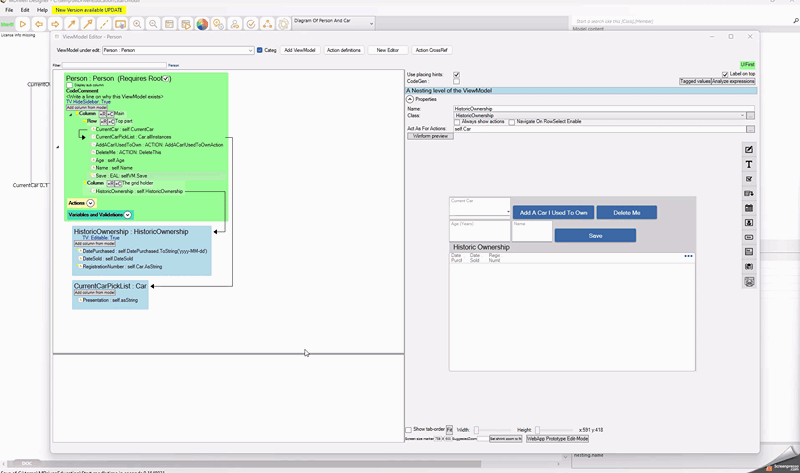Image resolution: width=800 pixels, height=473 pixels.
Task: Enable the CodeGen checkbox
Action: click(x=457, y=81)
